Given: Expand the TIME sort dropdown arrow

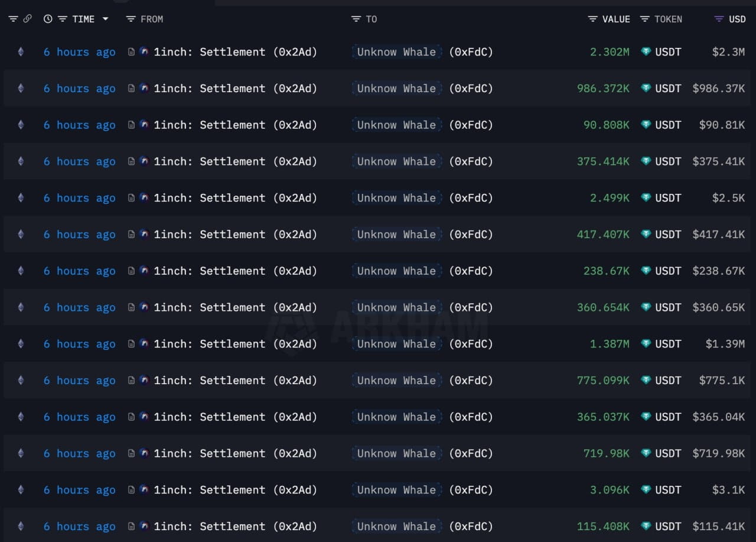Looking at the screenshot, I should [105, 19].
